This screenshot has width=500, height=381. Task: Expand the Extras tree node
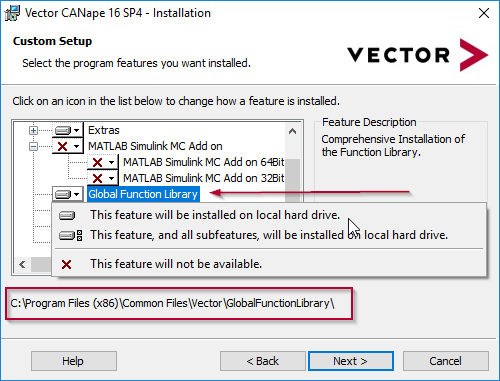(x=33, y=130)
